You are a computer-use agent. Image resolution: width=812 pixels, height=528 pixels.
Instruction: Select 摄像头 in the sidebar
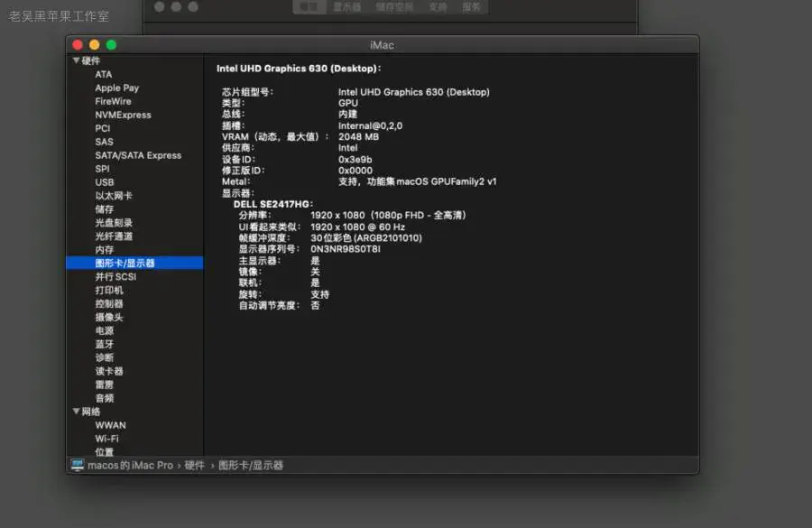[109, 317]
